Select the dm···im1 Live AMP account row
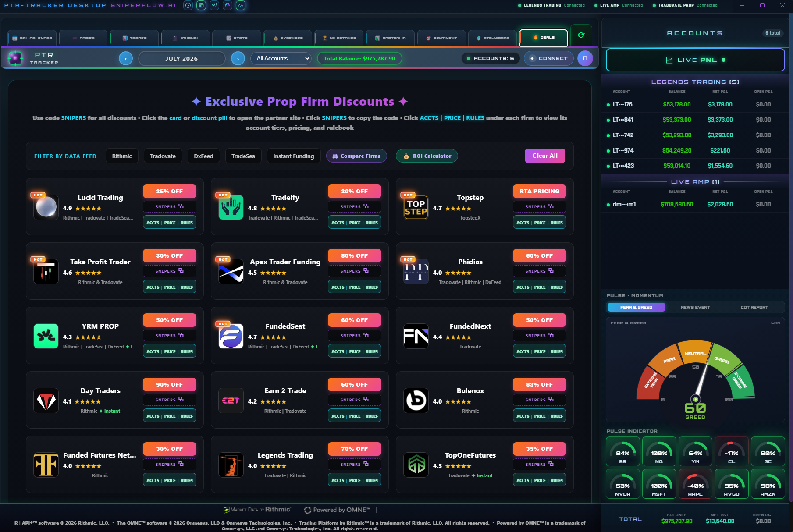The height and width of the screenshot is (532, 793). coord(695,204)
